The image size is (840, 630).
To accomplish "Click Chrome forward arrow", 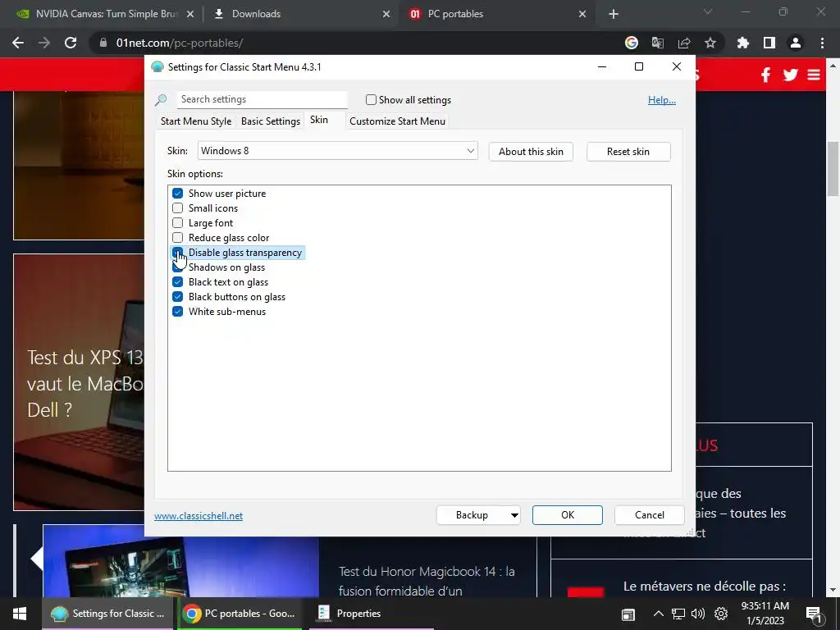I will (x=44, y=43).
